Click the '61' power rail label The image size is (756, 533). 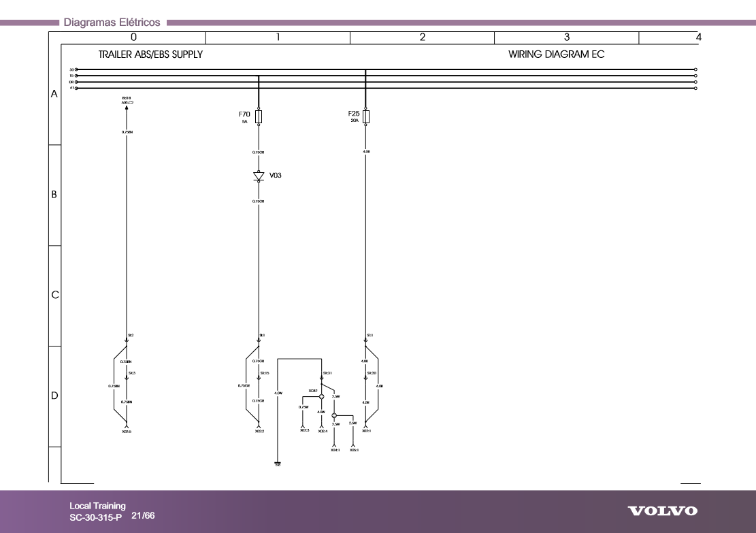[71, 88]
